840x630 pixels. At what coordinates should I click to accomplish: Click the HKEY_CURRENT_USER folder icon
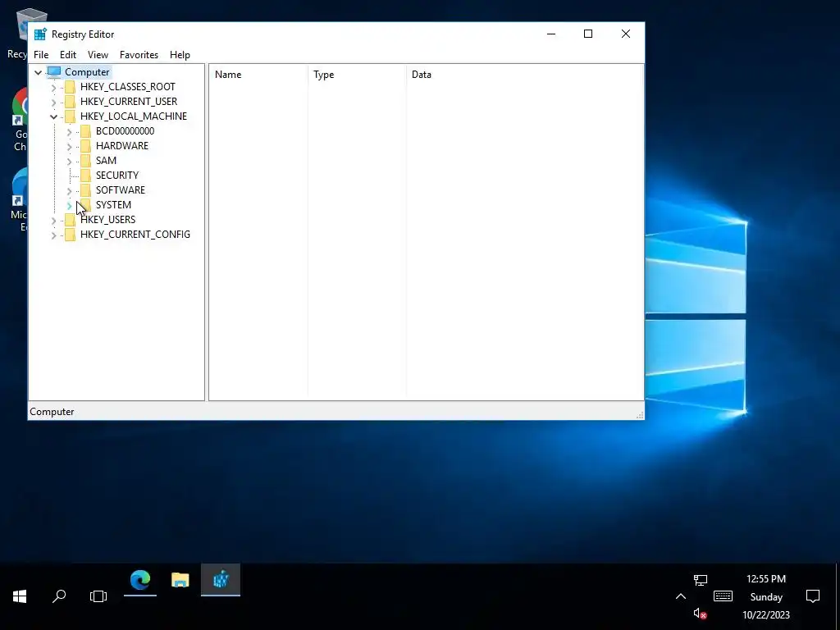click(70, 101)
